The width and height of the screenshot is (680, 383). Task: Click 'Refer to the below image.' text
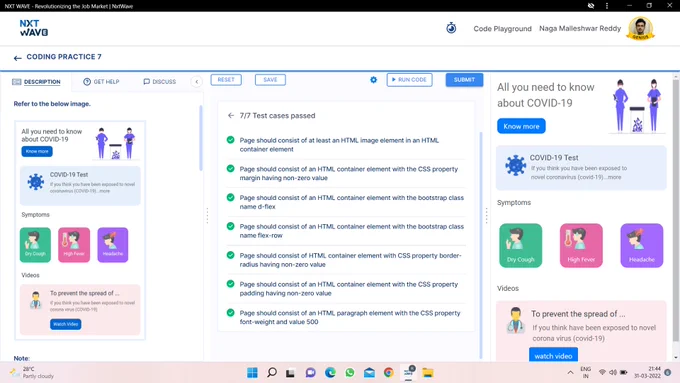[52, 104]
